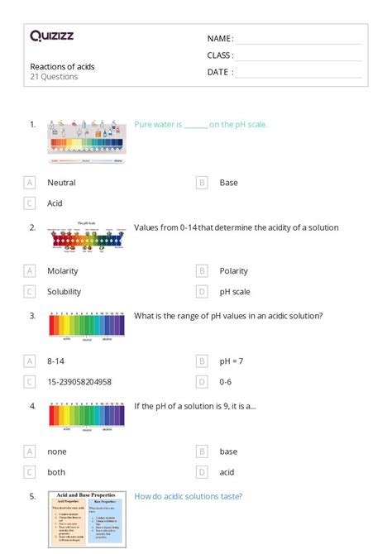Click the NAME input line
The image size is (392, 554).
point(299,39)
